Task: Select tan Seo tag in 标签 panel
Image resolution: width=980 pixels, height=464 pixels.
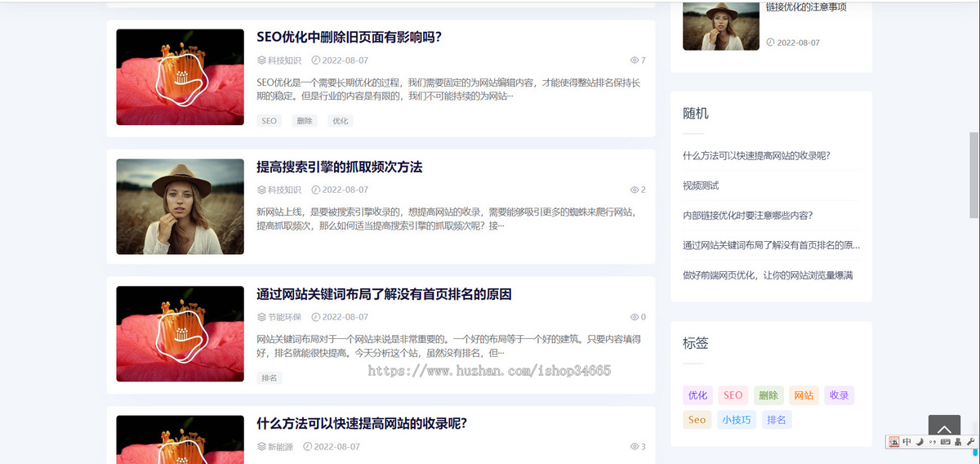Action: click(x=697, y=420)
